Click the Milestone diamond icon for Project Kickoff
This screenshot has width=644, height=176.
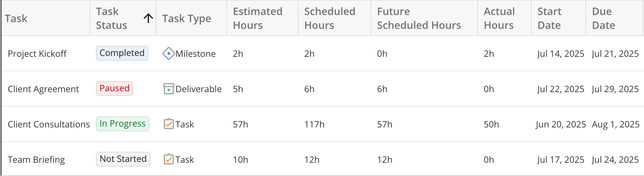pyautogui.click(x=168, y=54)
